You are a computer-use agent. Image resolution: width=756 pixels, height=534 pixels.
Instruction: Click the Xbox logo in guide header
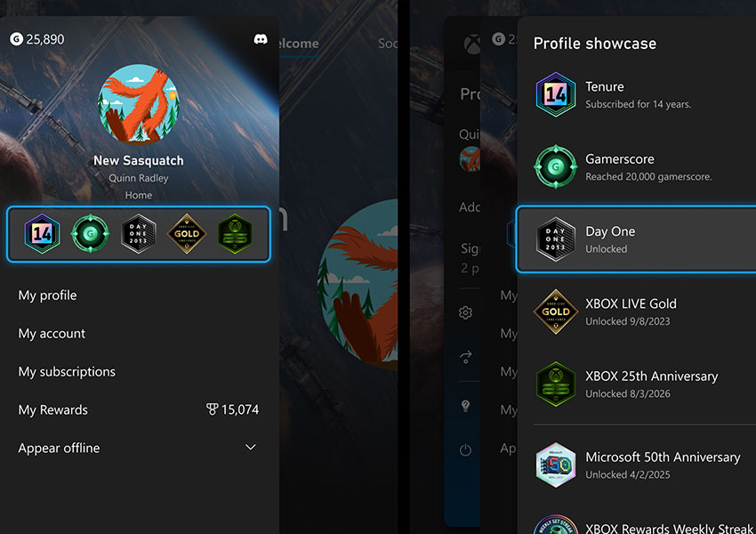[471, 44]
